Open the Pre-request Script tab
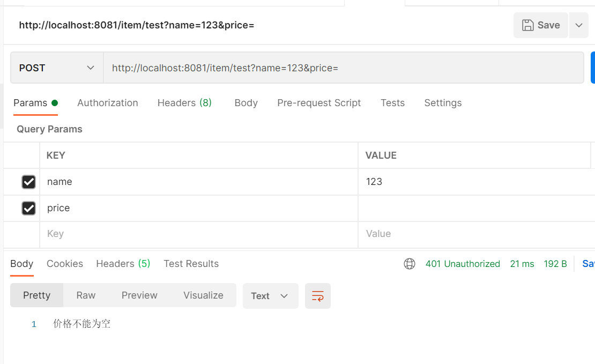 [x=319, y=103]
